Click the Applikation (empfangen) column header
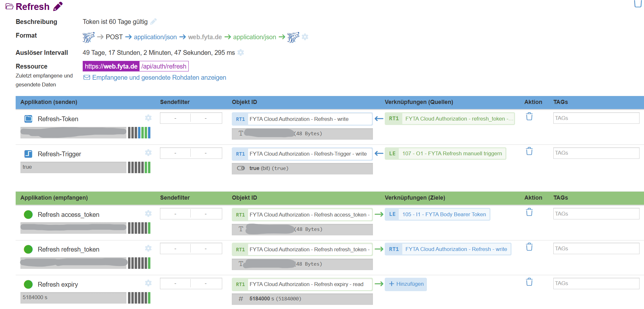Image resolution: width=644 pixels, height=309 pixels. coord(54,198)
